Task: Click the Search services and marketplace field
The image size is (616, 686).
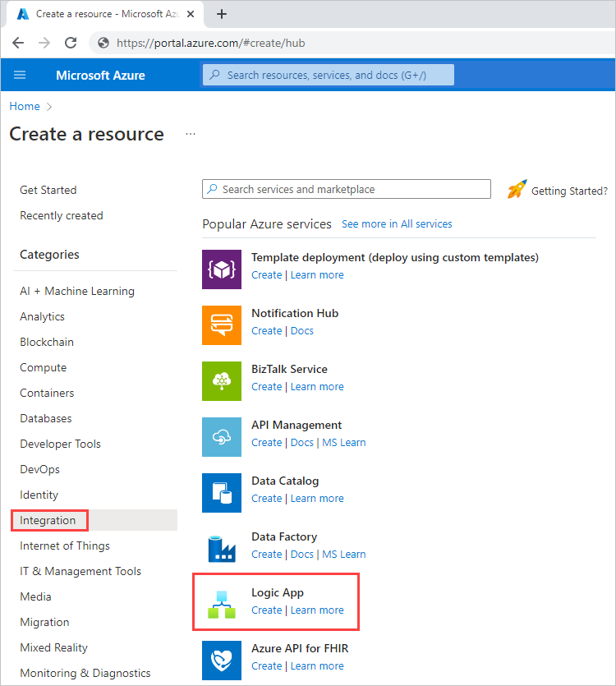Action: 346,189
